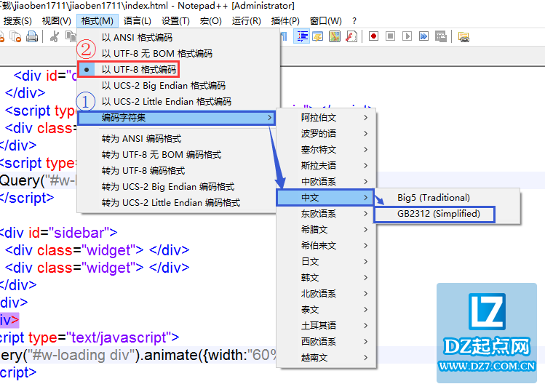Click the Print toolbar icon
This screenshot has width=545, height=392.
(x=32, y=36)
